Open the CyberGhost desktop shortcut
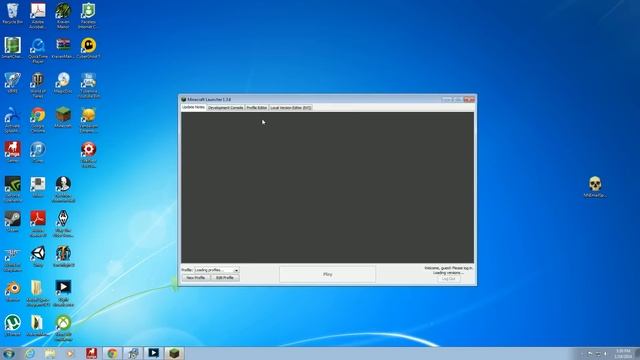The image size is (640, 360). click(x=89, y=48)
